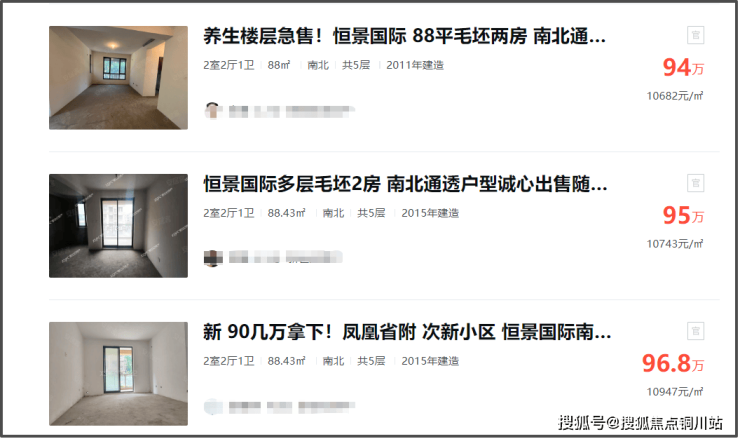Image resolution: width=740 pixels, height=439 pixels.
Task: Click the 2011年建造 detail in first listing
Action: point(415,65)
